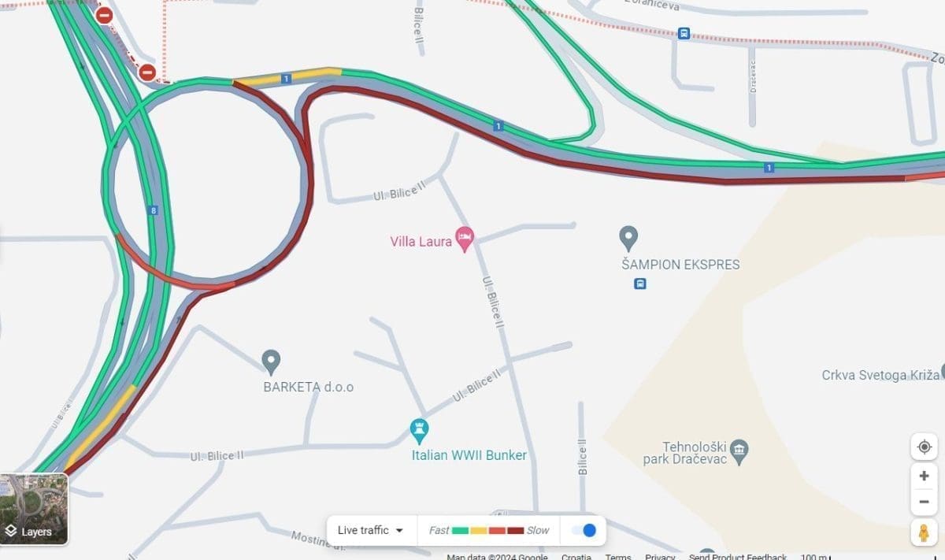Center map on your location
The width and height of the screenshot is (945, 560).
[924, 447]
